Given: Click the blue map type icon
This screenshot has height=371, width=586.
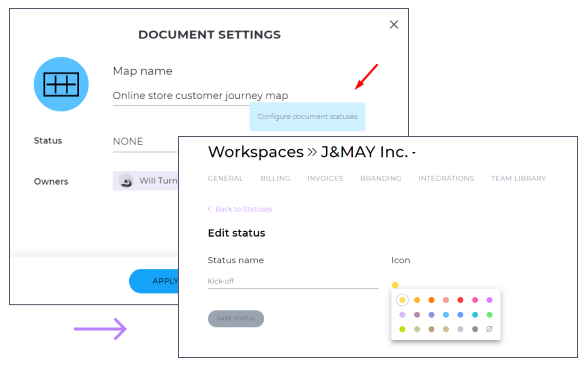Looking at the screenshot, I should click(x=61, y=84).
